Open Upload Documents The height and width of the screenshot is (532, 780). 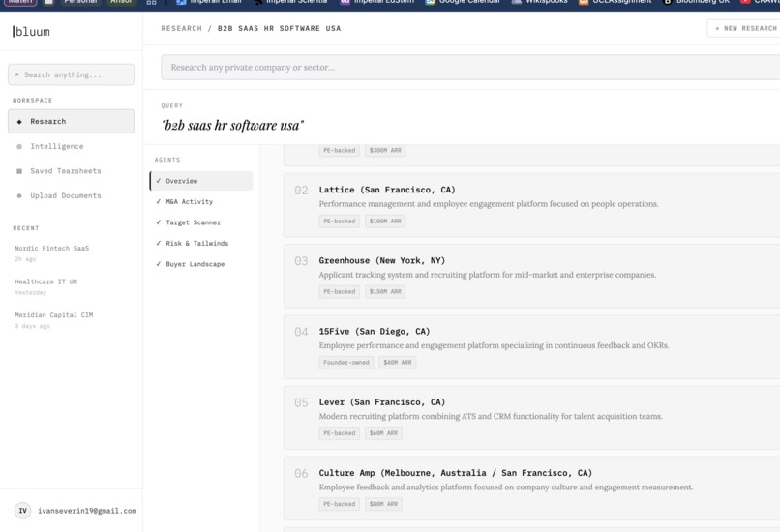click(66, 196)
